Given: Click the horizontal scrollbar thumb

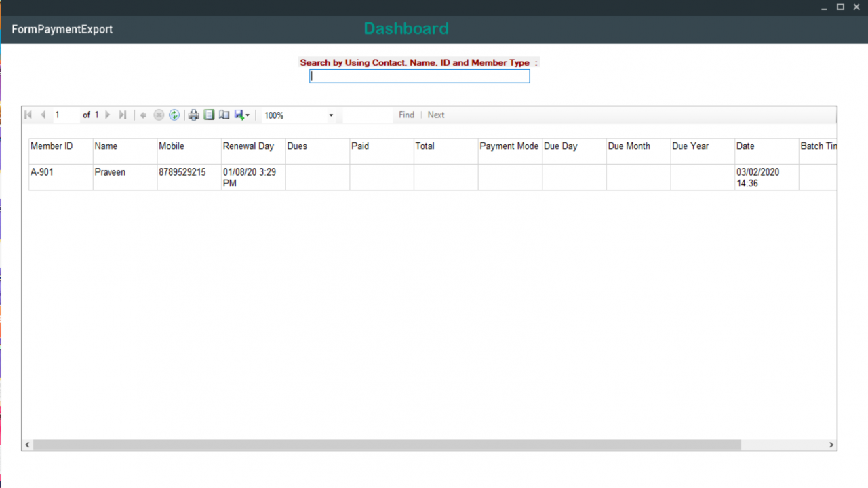Looking at the screenshot, I should pos(387,445).
